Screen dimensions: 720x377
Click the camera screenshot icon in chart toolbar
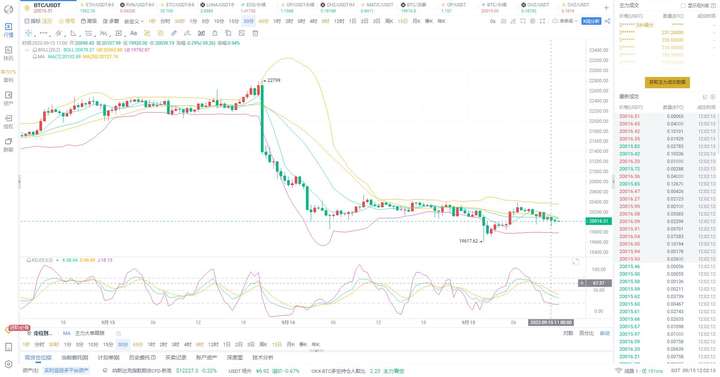(x=533, y=21)
